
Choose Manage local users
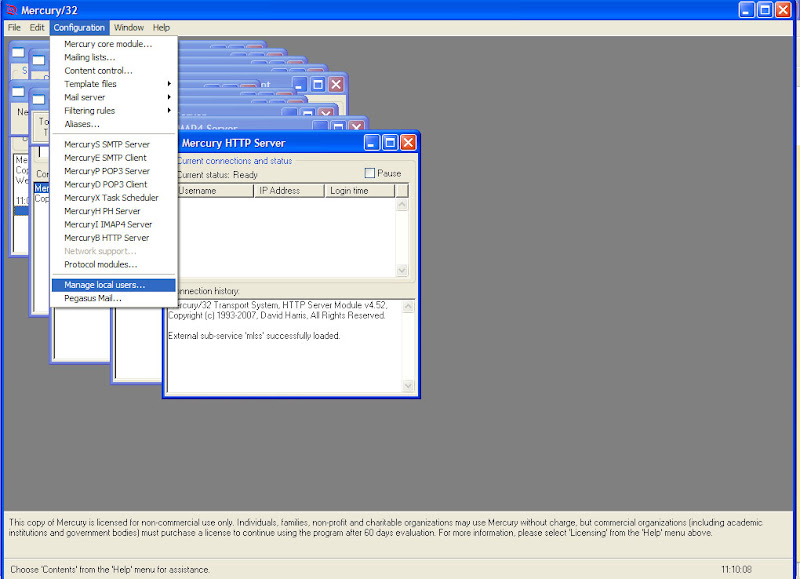click(x=113, y=285)
